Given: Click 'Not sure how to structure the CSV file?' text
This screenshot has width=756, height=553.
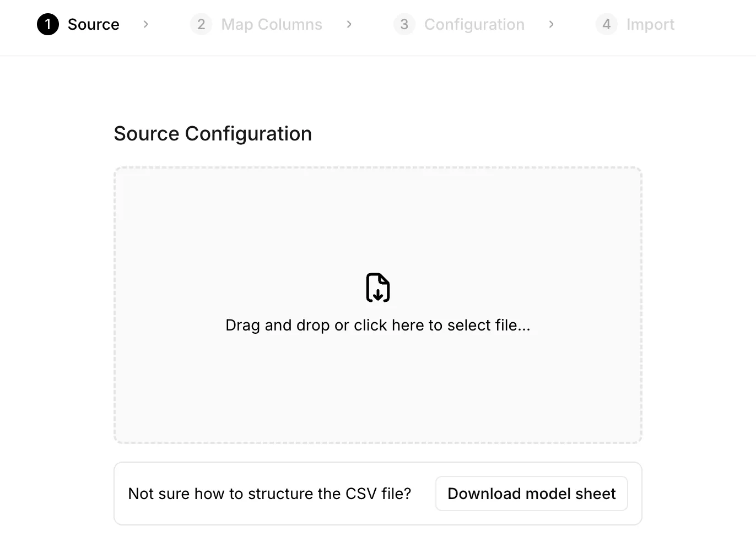Looking at the screenshot, I should tap(269, 494).
